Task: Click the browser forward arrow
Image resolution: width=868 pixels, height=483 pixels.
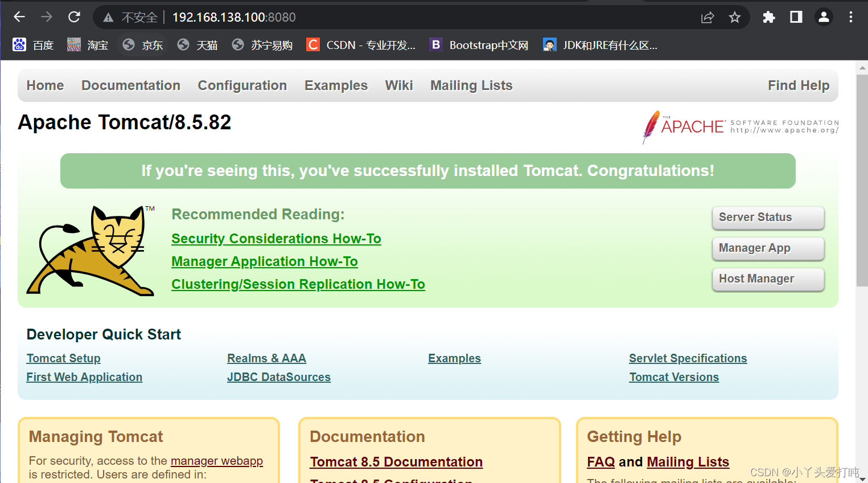Action: 47,17
